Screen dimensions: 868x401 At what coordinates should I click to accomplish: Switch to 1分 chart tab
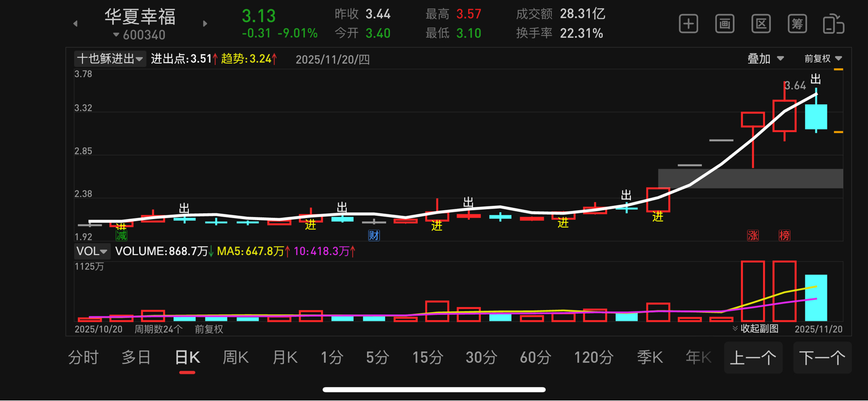point(332,358)
